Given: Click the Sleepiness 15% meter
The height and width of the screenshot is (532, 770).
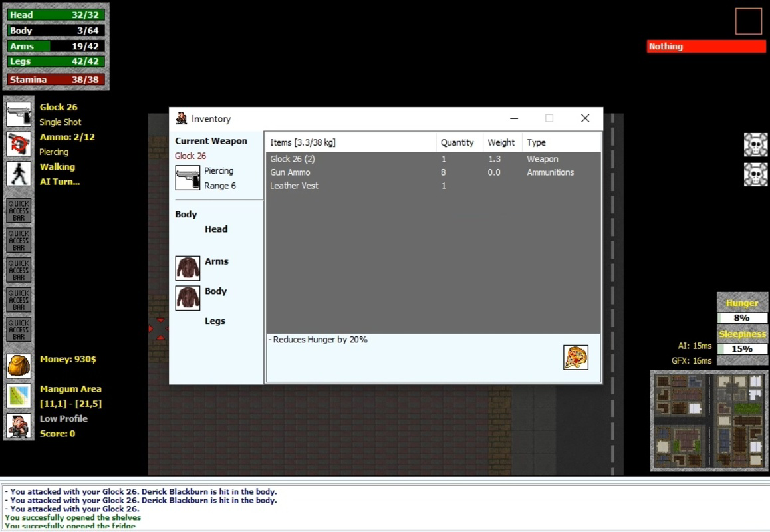Looking at the screenshot, I should tap(742, 349).
